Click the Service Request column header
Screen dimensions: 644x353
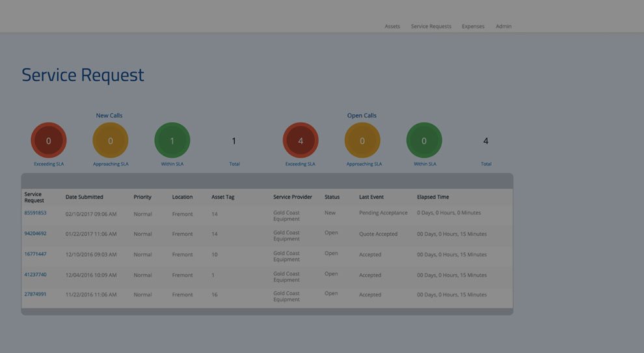click(x=34, y=197)
